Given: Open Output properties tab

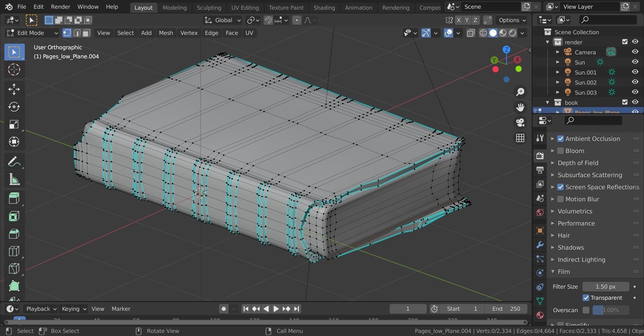Looking at the screenshot, I should [540, 170].
